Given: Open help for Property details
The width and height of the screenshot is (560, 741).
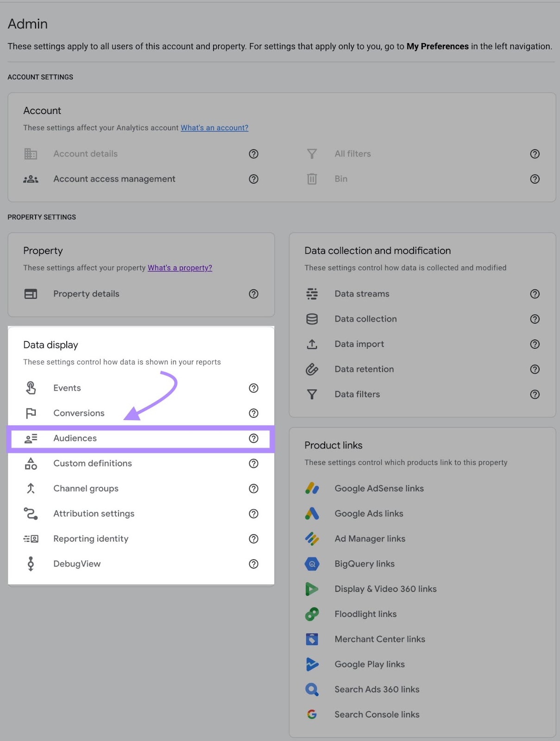Looking at the screenshot, I should pyautogui.click(x=253, y=294).
